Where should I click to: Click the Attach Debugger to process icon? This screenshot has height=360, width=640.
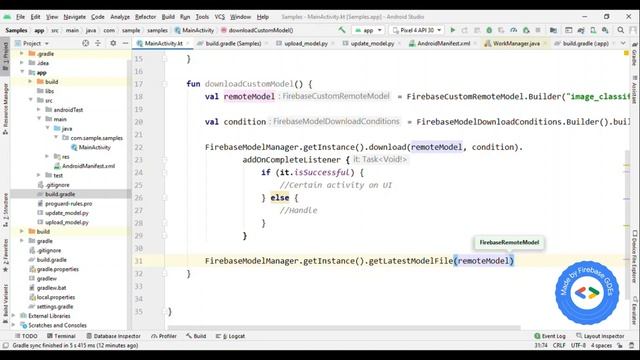pos(526,30)
